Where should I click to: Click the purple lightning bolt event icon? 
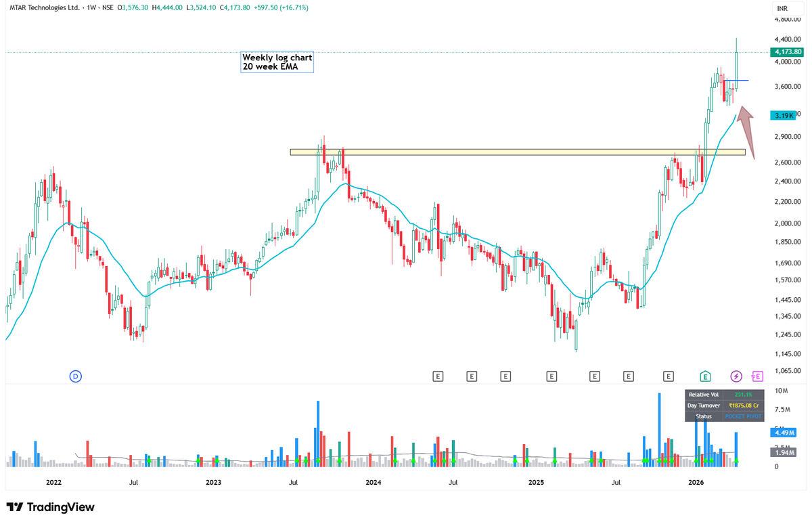point(736,376)
